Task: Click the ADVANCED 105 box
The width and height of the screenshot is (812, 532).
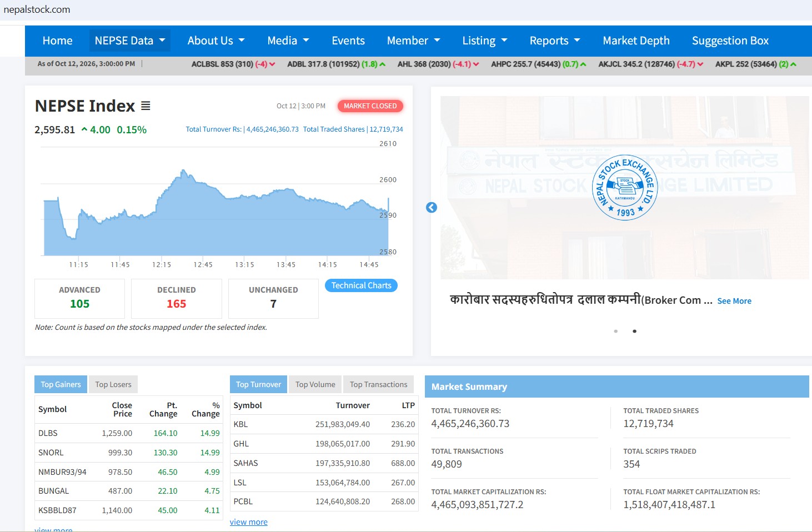Action: [80, 298]
